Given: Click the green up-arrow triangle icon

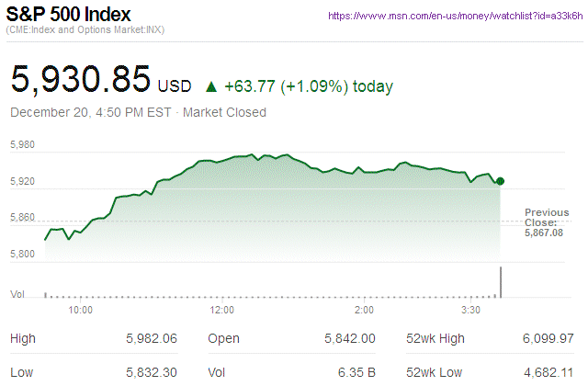Looking at the screenshot, I should pos(211,87).
